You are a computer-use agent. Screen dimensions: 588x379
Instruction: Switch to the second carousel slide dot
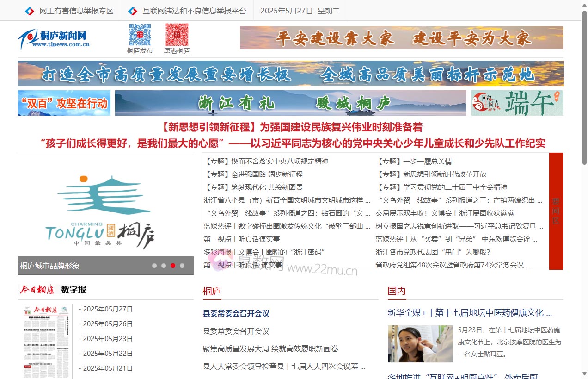tap(164, 266)
